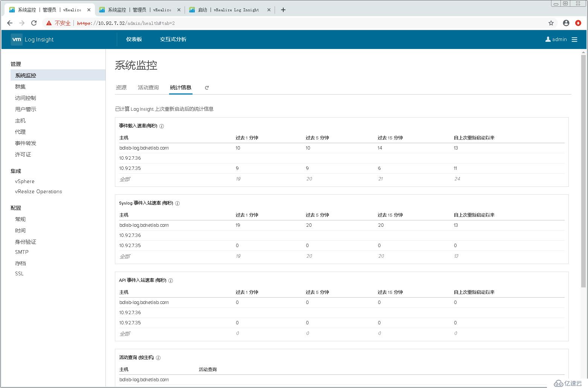
Task: Open 交互式分析 in the top navigation
Action: 173,39
